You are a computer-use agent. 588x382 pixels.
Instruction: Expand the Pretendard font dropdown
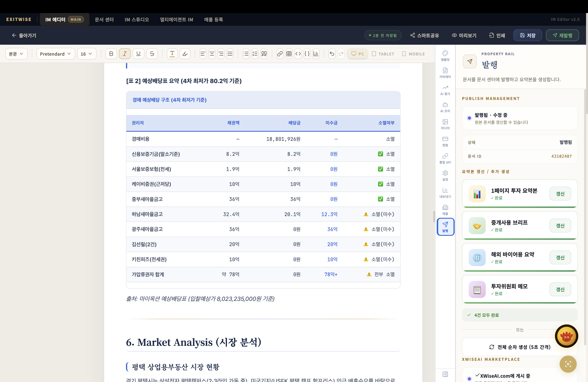pyautogui.click(x=56, y=54)
